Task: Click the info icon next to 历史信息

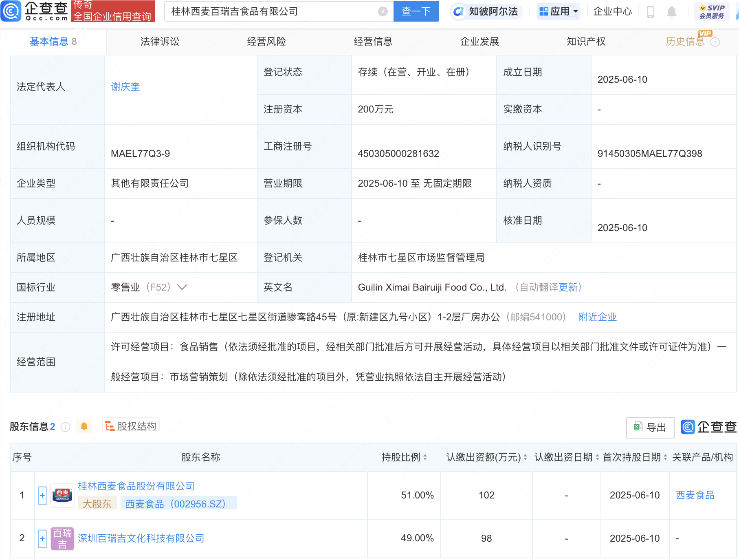Action: point(715,42)
